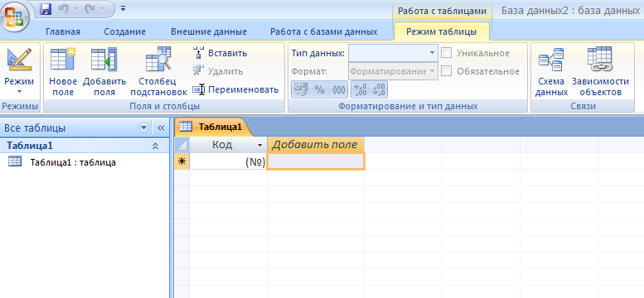Open Формат combo box

coord(393,71)
